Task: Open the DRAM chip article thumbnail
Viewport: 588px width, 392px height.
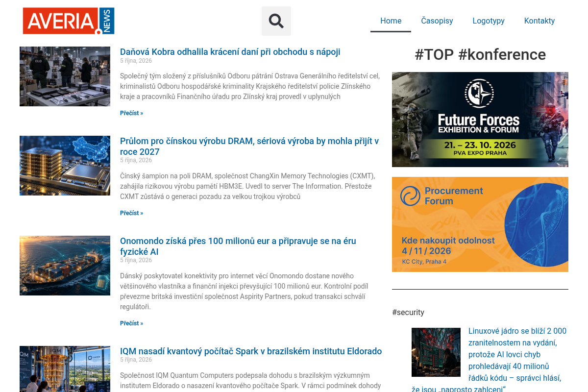Action: pos(65,166)
